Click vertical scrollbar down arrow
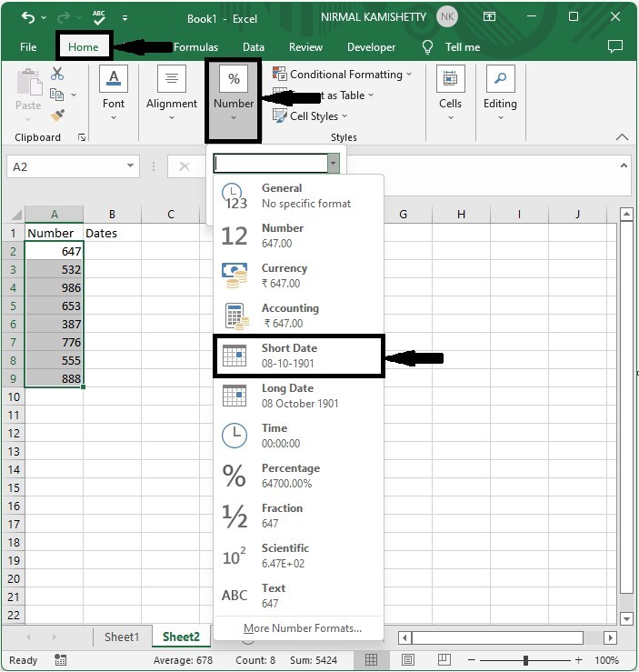Screen dimensions: 639x672 [626, 618]
